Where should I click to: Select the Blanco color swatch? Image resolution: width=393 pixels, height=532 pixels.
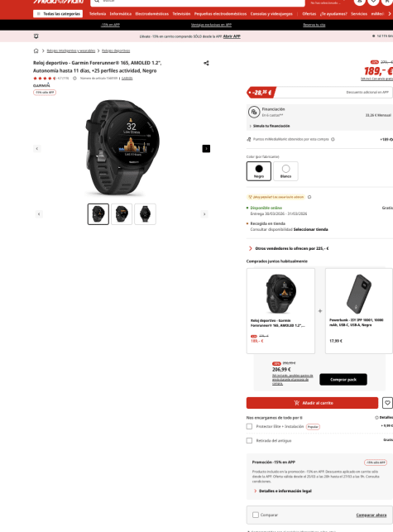pyautogui.click(x=285, y=171)
